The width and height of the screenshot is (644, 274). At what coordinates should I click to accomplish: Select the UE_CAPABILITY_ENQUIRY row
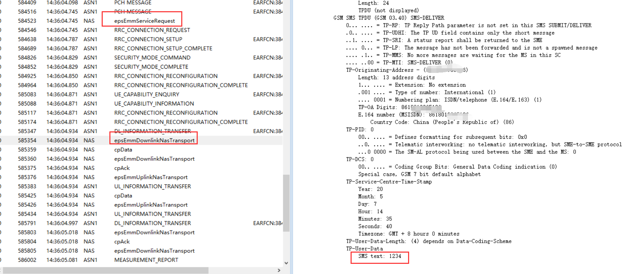click(141, 94)
